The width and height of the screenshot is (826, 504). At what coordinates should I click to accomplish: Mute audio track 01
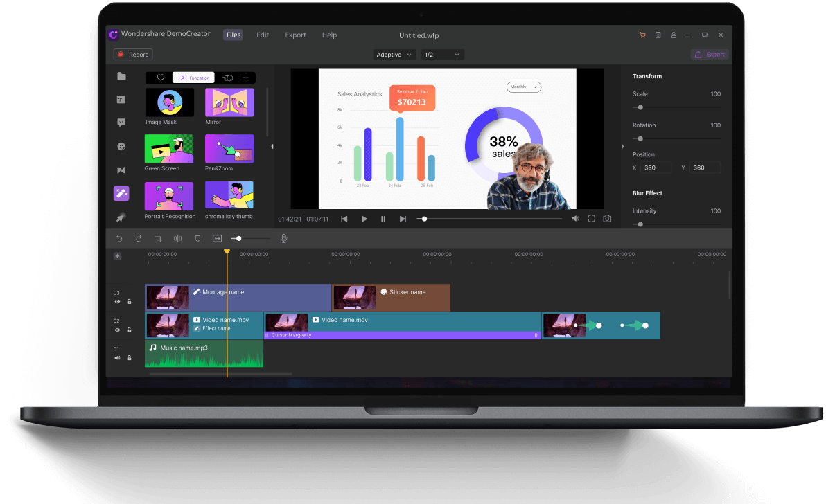(117, 358)
